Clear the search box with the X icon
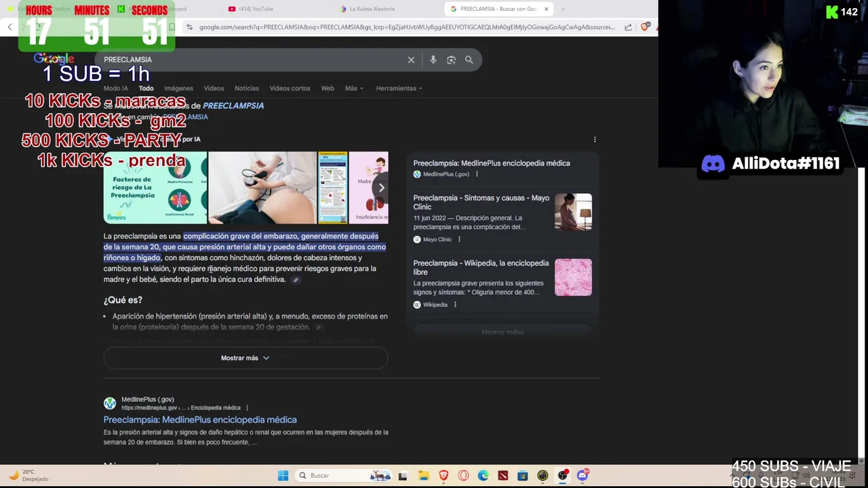The height and width of the screenshot is (488, 868). (x=411, y=60)
